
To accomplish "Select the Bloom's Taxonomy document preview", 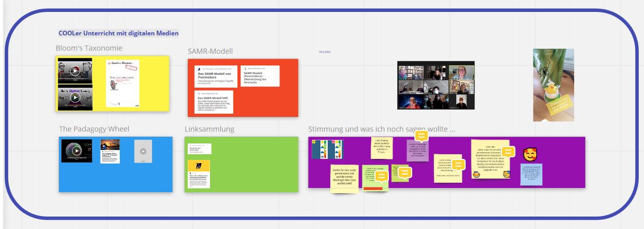I will point(123,84).
